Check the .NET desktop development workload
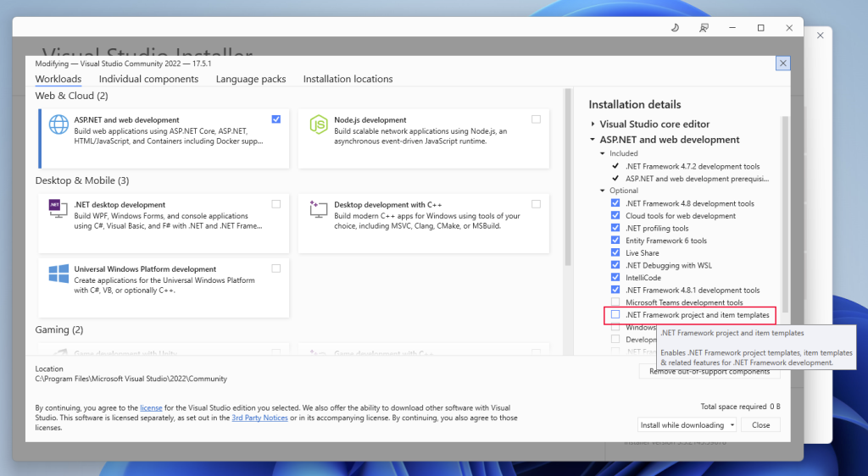Viewport: 868px width, 476px height. pyautogui.click(x=276, y=204)
